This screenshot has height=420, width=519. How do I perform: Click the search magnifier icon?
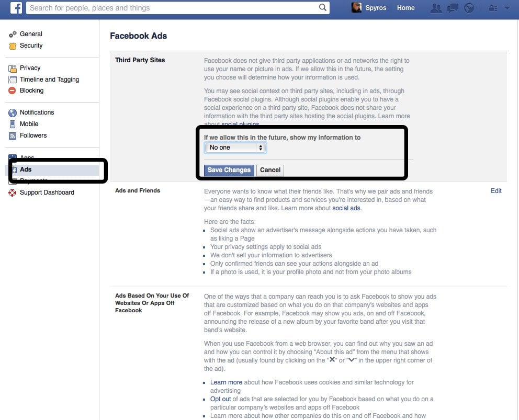[322, 8]
